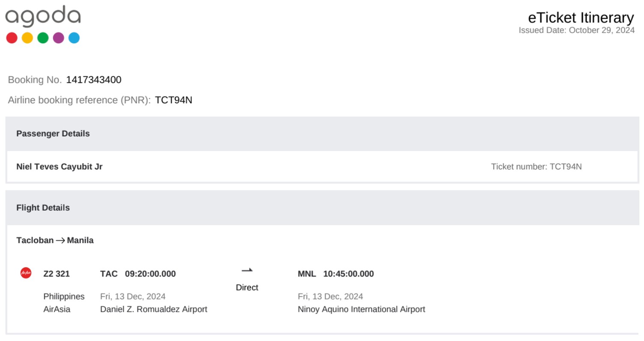
Task: Click the Passenger Details section header
Action: pos(53,134)
